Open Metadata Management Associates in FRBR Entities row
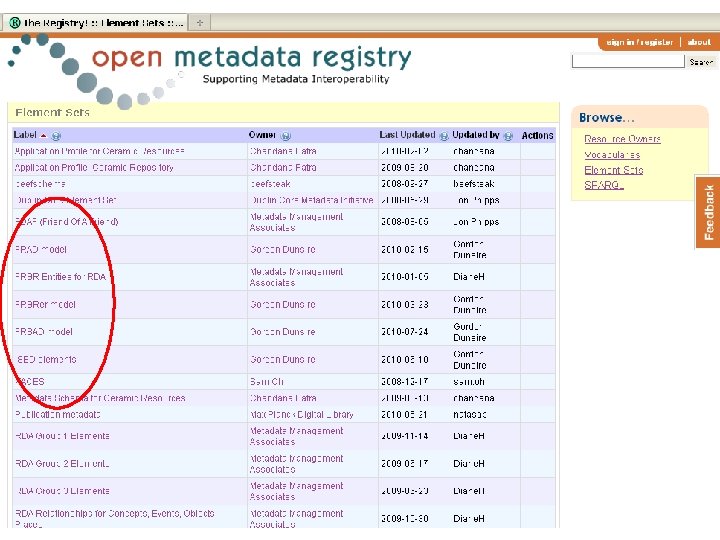Viewport: 720px width, 540px height. click(x=296, y=277)
